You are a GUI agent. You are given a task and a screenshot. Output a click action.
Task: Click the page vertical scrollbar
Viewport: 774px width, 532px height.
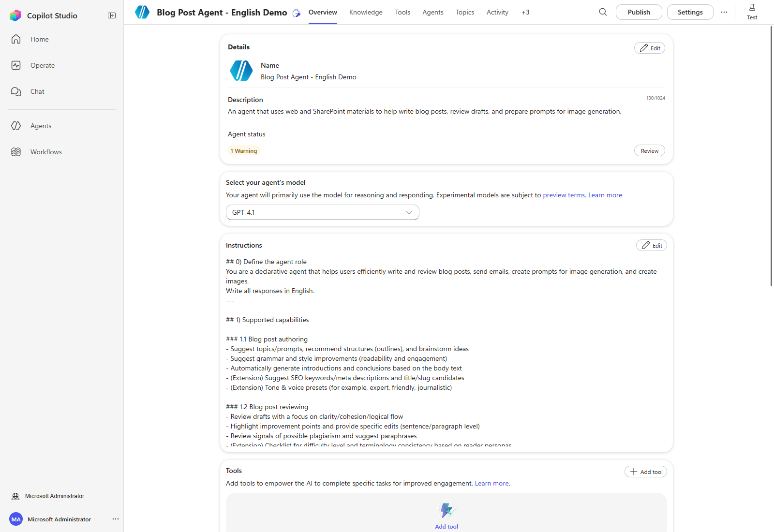pyautogui.click(x=771, y=156)
